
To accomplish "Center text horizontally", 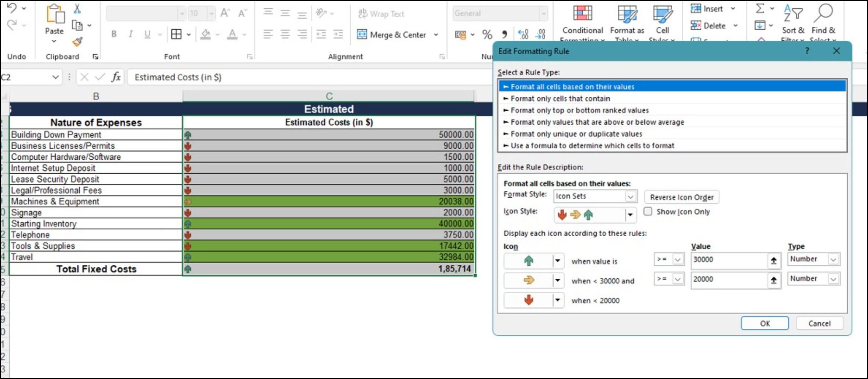I will 285,34.
